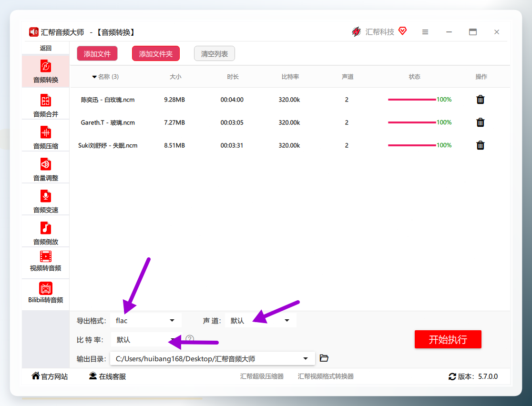This screenshot has height=406, width=532.
Task: Click the 00:03:05 duration cell
Action: pyautogui.click(x=232, y=122)
